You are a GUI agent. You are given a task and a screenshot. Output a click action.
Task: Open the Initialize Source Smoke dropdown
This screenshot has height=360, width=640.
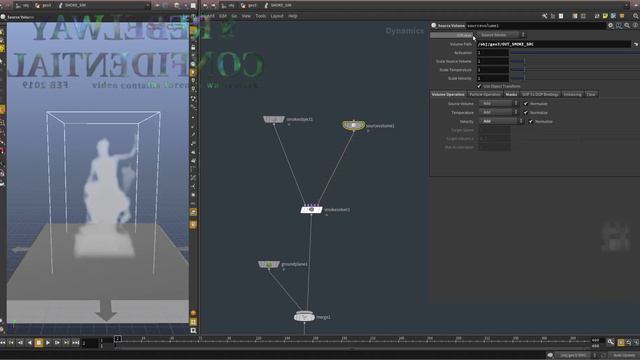tap(502, 35)
